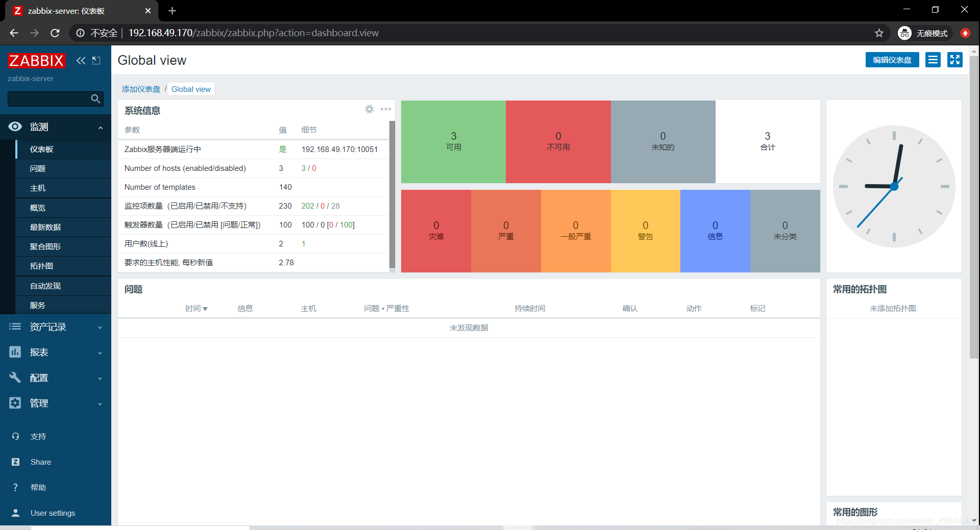The image size is (980, 530).
Task: Open the 问题 menu item in sidebar
Action: (64, 169)
